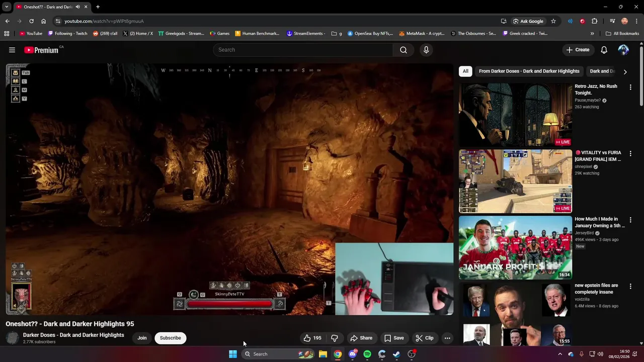
Task: View site information icon in address bar
Action: click(x=58, y=21)
